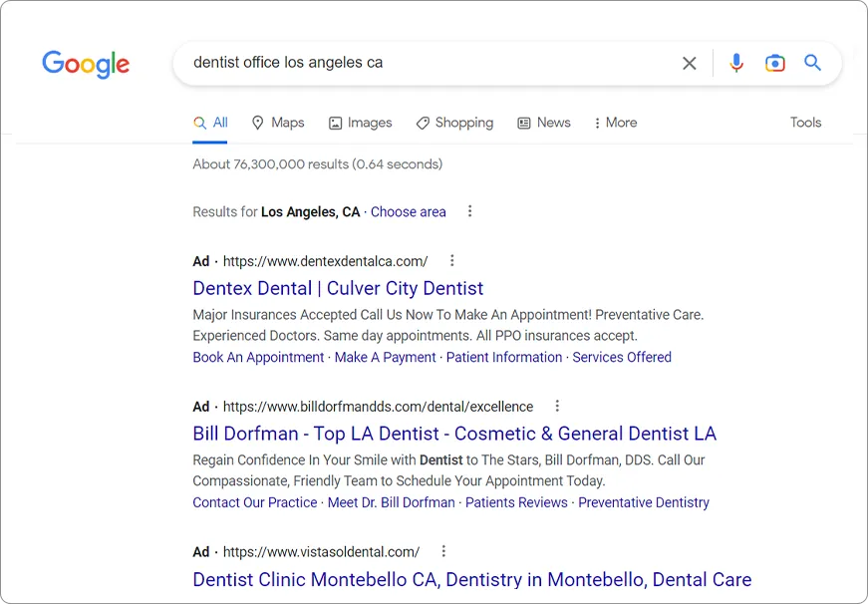Click the Meet Dr. Bill Dorfman sitelink
The image size is (868, 604).
click(392, 502)
